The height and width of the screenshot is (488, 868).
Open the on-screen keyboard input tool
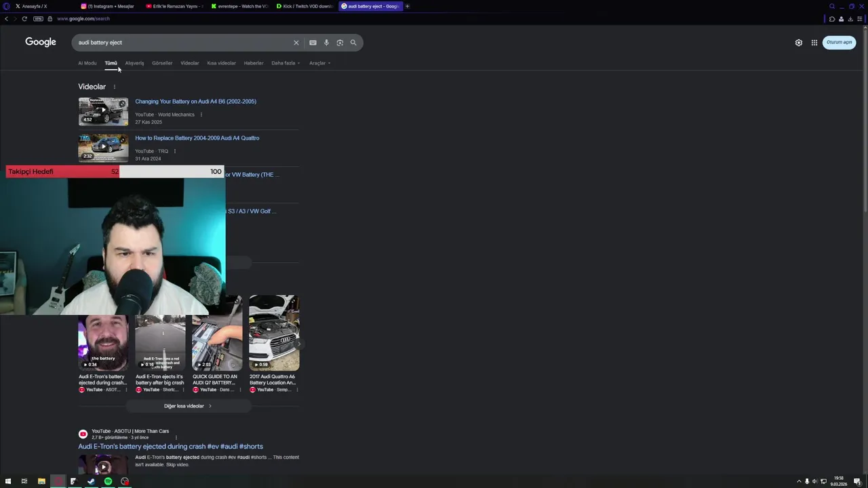coord(313,43)
